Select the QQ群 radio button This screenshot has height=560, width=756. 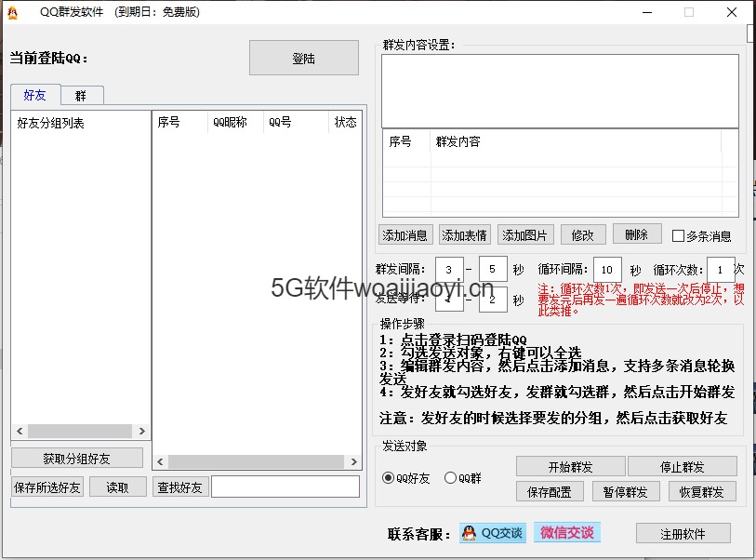pos(450,478)
